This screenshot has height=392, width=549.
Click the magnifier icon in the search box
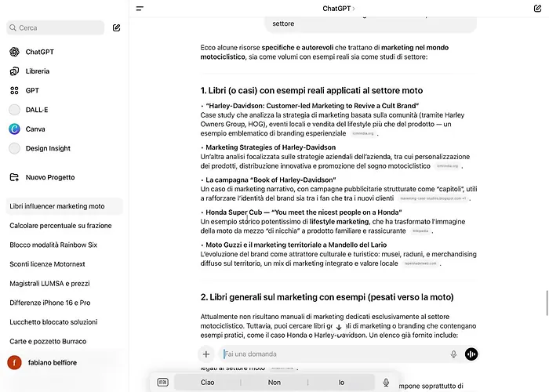tap(13, 27)
